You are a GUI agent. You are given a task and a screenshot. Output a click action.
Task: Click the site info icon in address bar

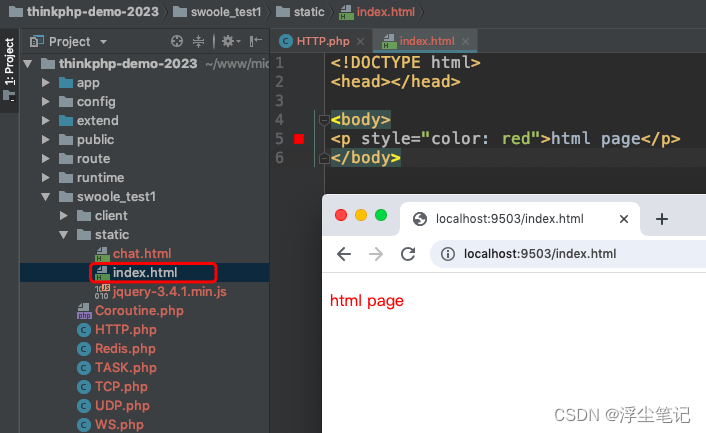click(448, 254)
